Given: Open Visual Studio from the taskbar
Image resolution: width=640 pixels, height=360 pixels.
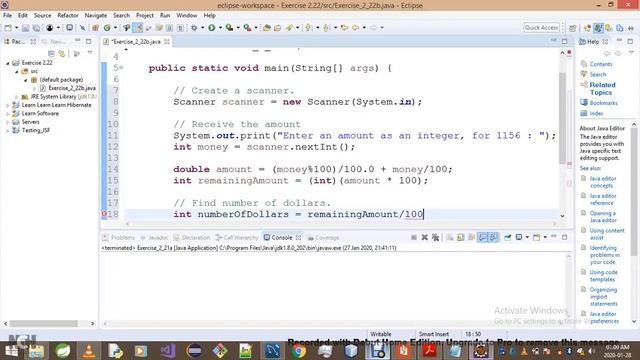Looking at the screenshot, I should (x=167, y=351).
